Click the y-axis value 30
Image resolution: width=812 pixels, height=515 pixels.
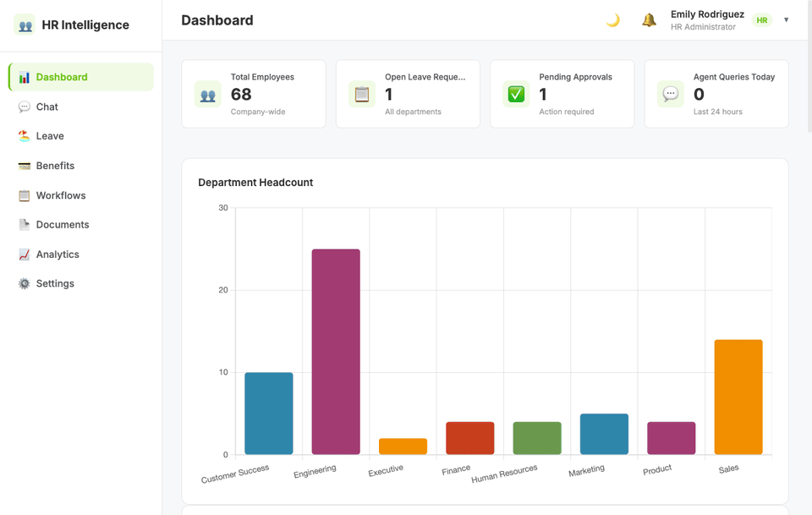pyautogui.click(x=223, y=208)
